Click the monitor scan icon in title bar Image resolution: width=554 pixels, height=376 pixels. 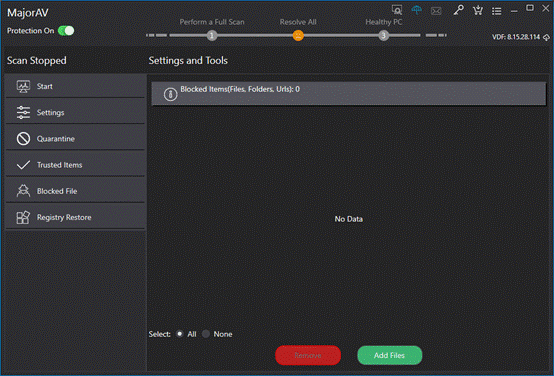397,10
